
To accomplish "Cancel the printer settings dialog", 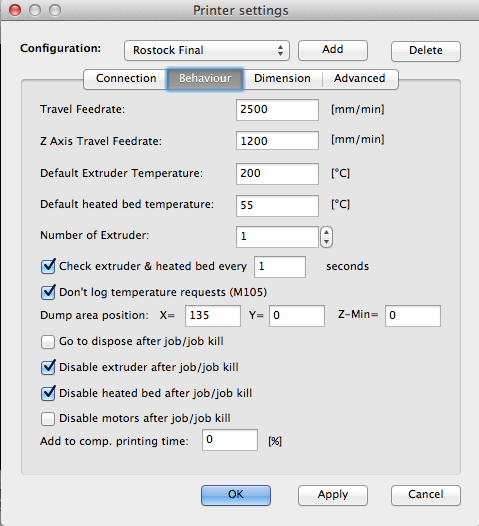I will coord(426,495).
